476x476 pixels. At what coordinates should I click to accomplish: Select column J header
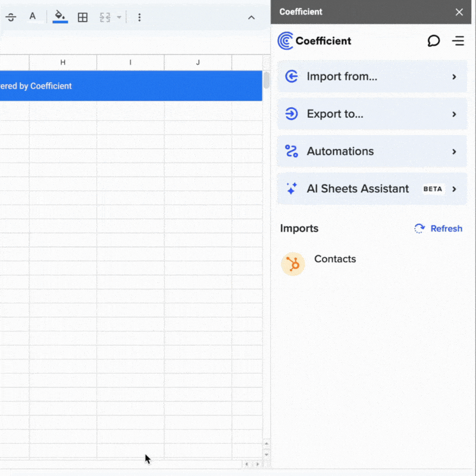coord(198,62)
